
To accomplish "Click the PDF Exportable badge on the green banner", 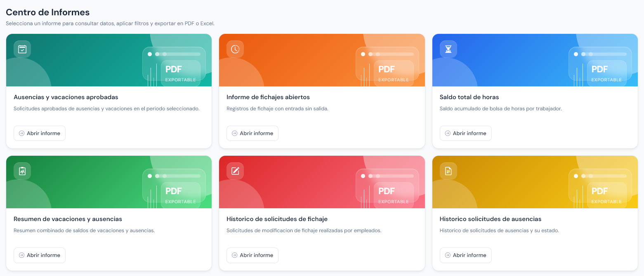I will [x=181, y=195].
